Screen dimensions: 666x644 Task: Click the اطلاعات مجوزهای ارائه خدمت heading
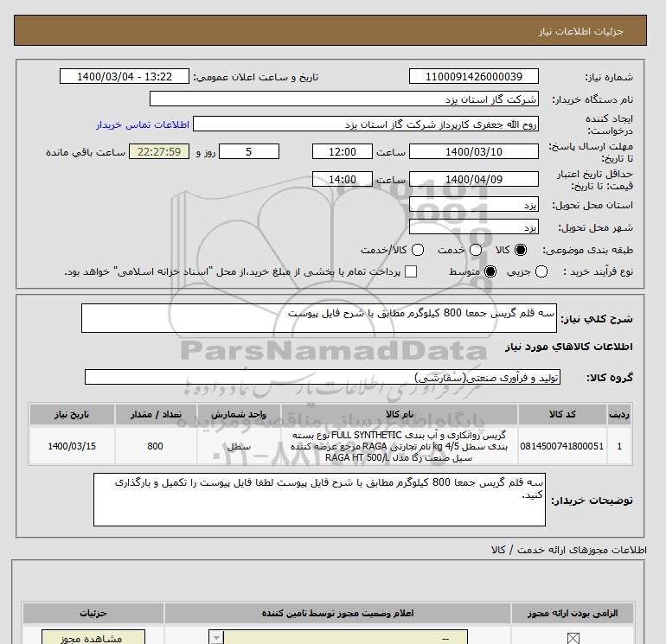pos(569,550)
